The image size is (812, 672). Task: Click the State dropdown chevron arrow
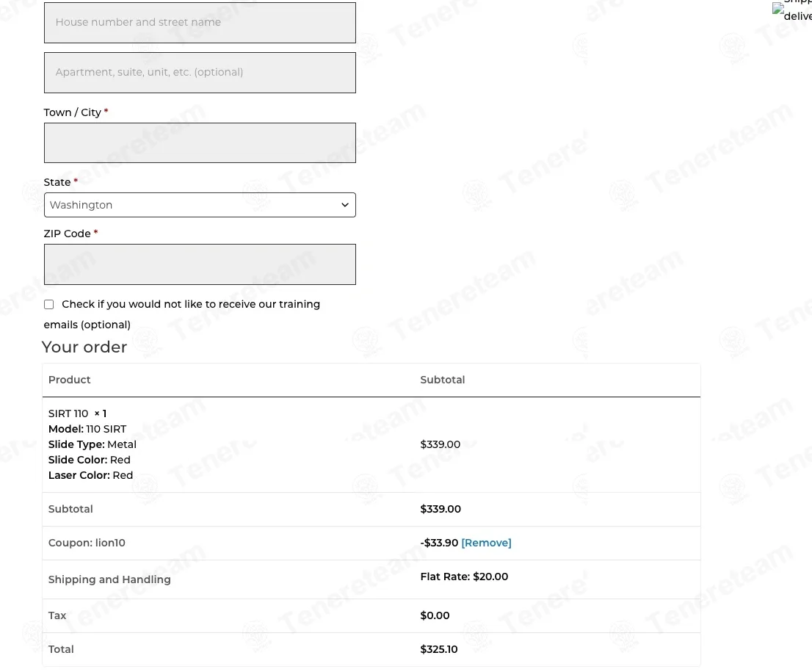(x=344, y=205)
